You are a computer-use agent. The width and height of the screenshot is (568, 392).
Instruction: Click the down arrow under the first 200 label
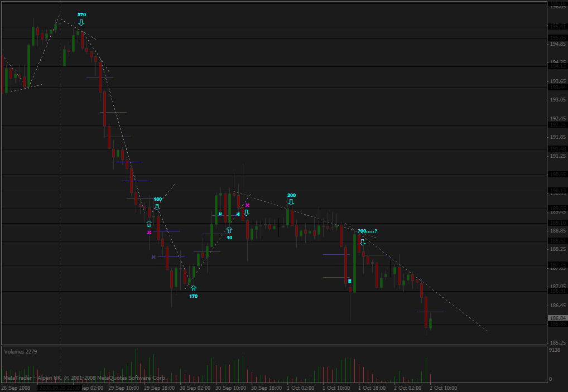tap(291, 202)
